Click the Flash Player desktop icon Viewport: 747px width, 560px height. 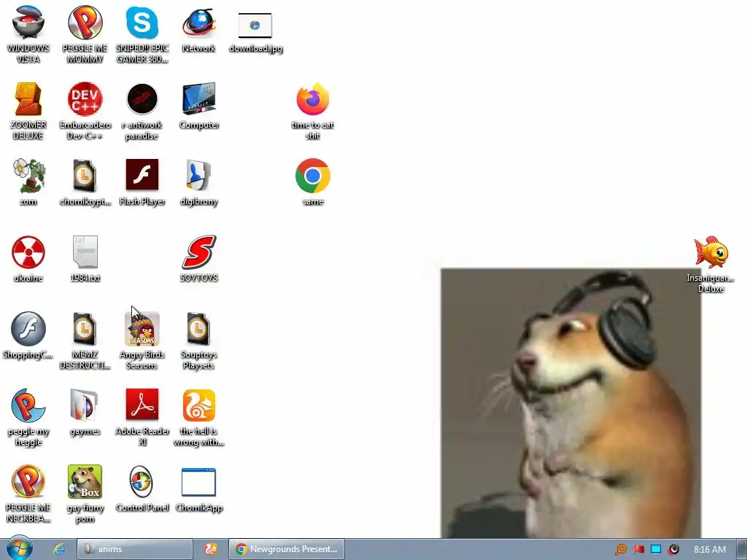click(x=142, y=175)
